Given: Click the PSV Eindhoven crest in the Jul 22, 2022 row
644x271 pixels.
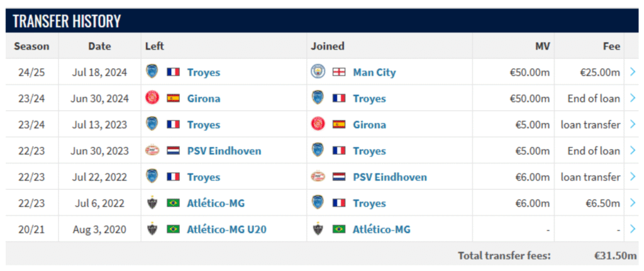Looking at the screenshot, I should tap(318, 177).
